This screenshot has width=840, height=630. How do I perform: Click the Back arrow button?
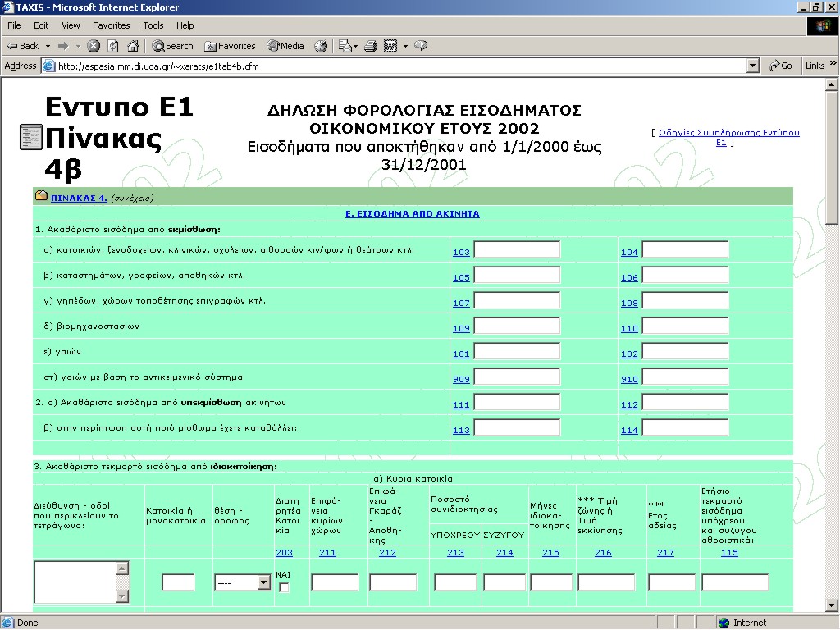coord(22,46)
